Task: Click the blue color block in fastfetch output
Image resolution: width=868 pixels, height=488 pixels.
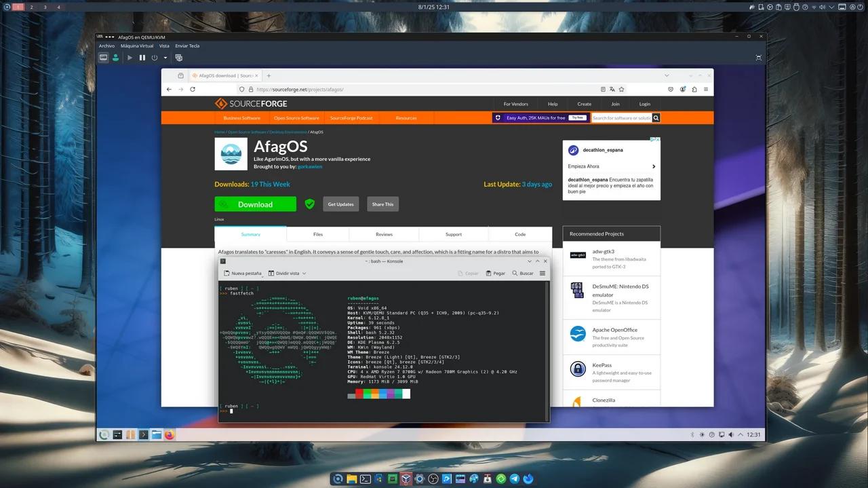Action: (x=383, y=394)
